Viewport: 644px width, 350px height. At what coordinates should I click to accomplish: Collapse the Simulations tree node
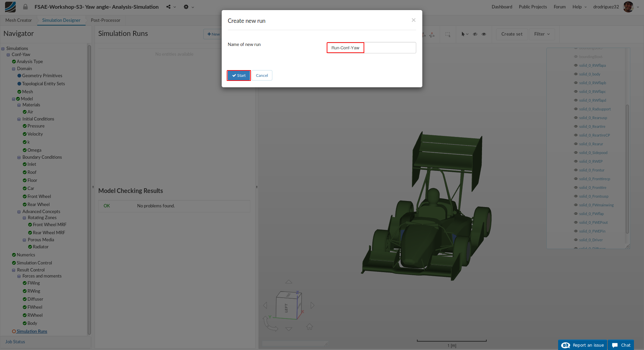[3, 49]
